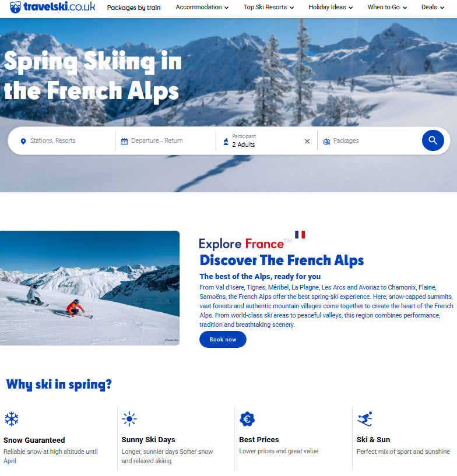The height and width of the screenshot is (476, 457).
Task: Click the euro Best Prices badge icon
Action: pyautogui.click(x=247, y=418)
